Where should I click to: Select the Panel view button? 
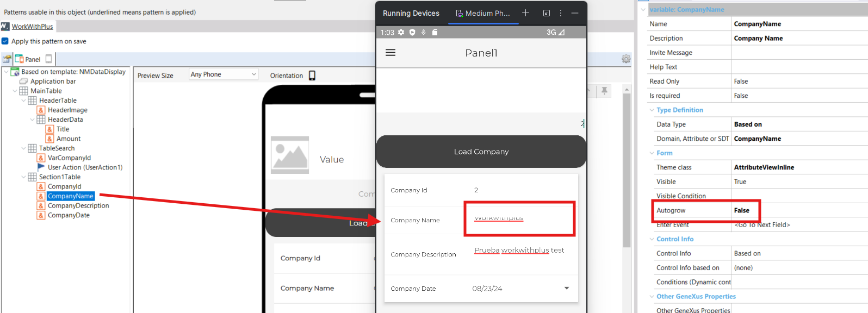pyautogui.click(x=28, y=59)
